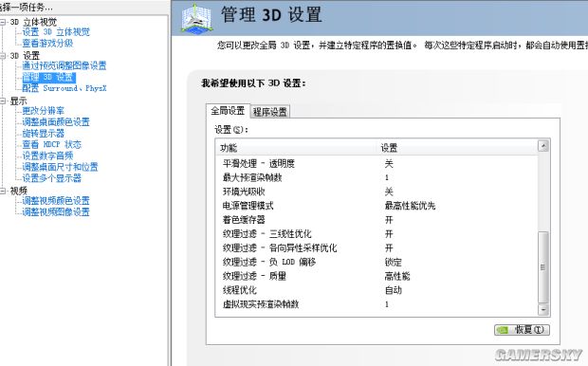Image resolution: width=588 pixels, height=366 pixels.
Task: Open 调整视频颜色设置 in the tree
Action: click(x=56, y=201)
